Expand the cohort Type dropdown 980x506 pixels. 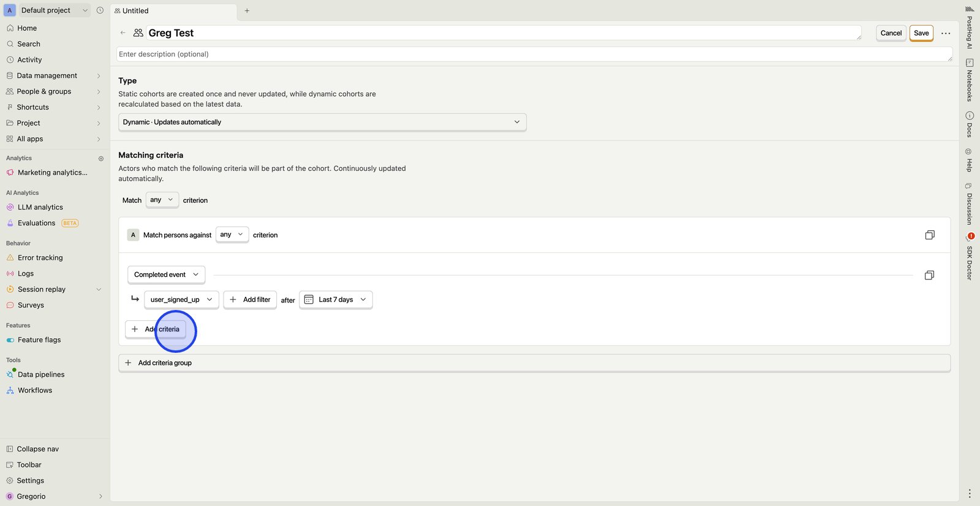pos(322,122)
